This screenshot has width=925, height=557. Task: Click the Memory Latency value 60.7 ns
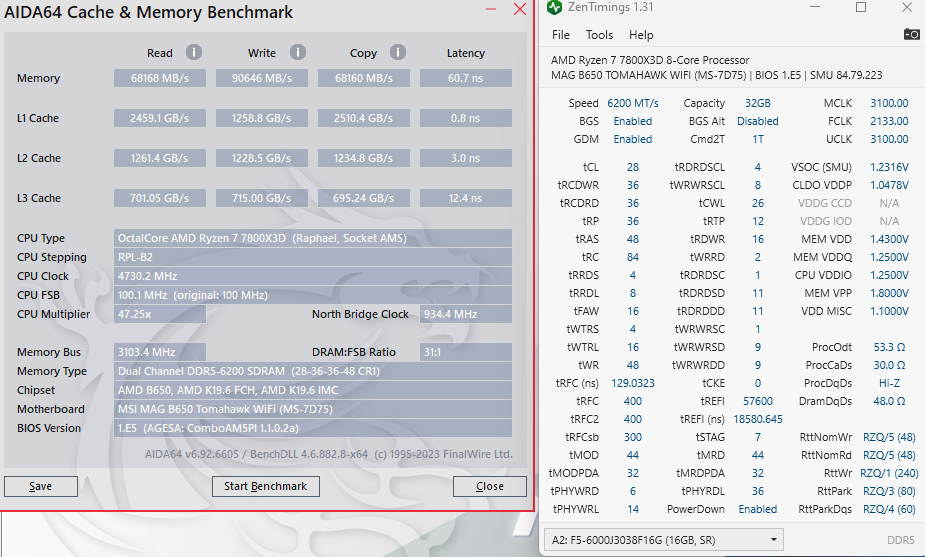click(x=466, y=78)
